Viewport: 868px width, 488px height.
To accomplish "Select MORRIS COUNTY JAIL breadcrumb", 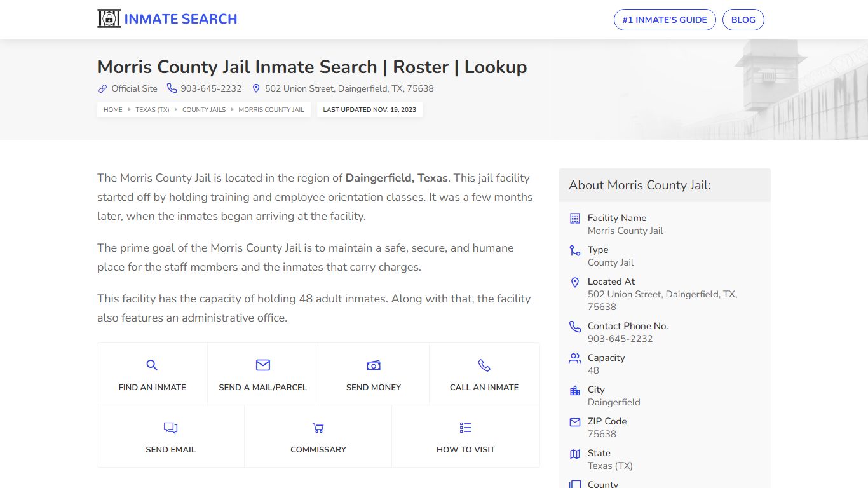I will (271, 109).
